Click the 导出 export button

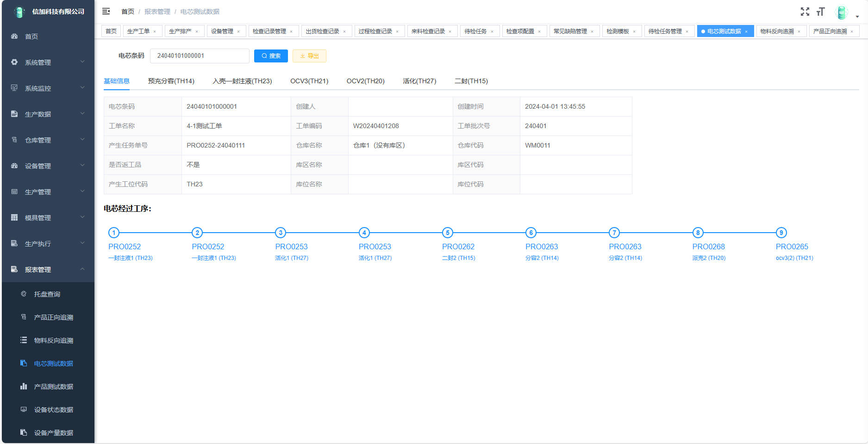coord(309,56)
